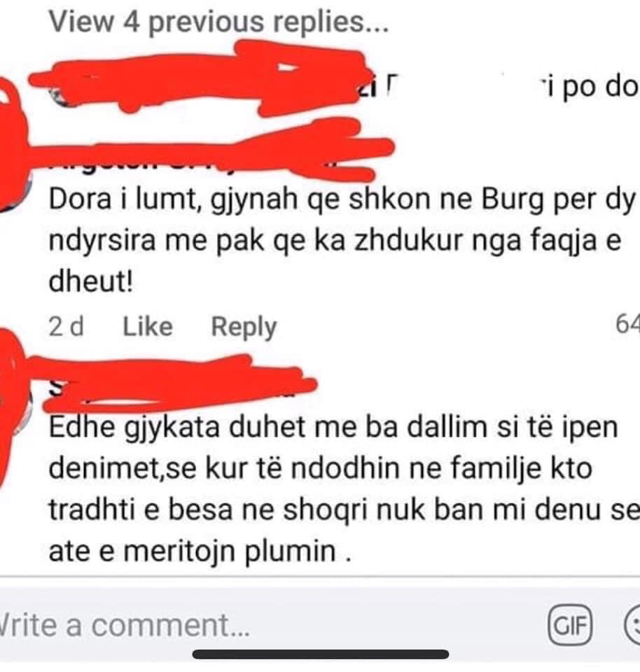The image size is (640, 672).
Task: Expand "View 4 previous replies..."
Action: tap(218, 22)
